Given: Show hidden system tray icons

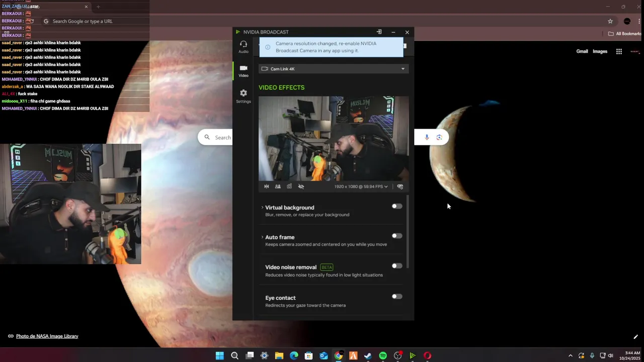Looking at the screenshot, I should point(570,355).
